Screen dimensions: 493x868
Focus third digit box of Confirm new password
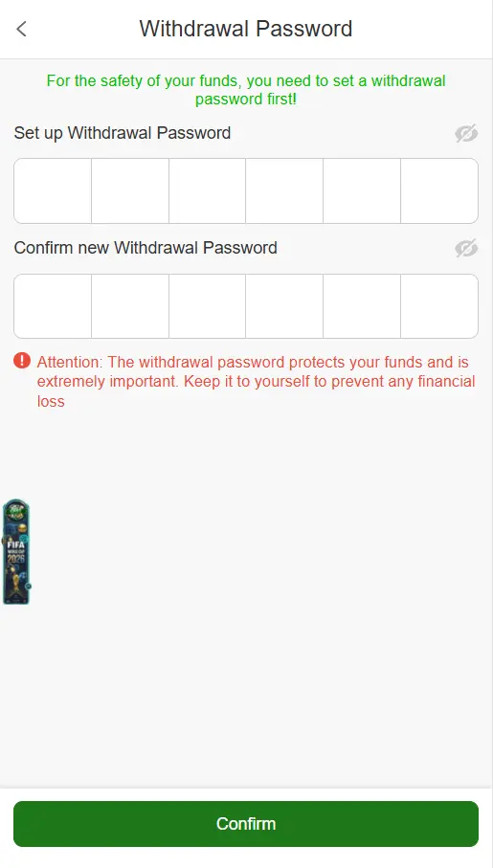pos(207,306)
